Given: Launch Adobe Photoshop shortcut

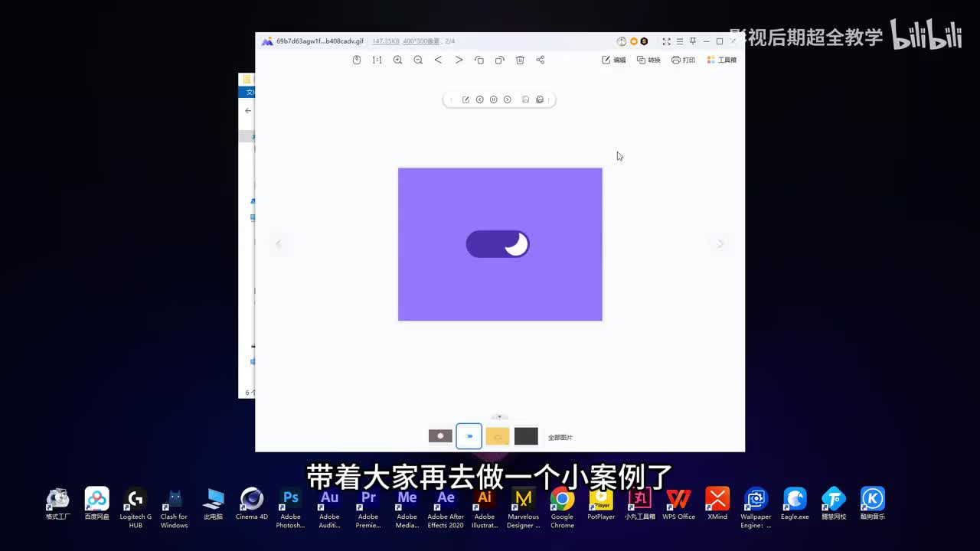Looking at the screenshot, I should pos(291,508).
